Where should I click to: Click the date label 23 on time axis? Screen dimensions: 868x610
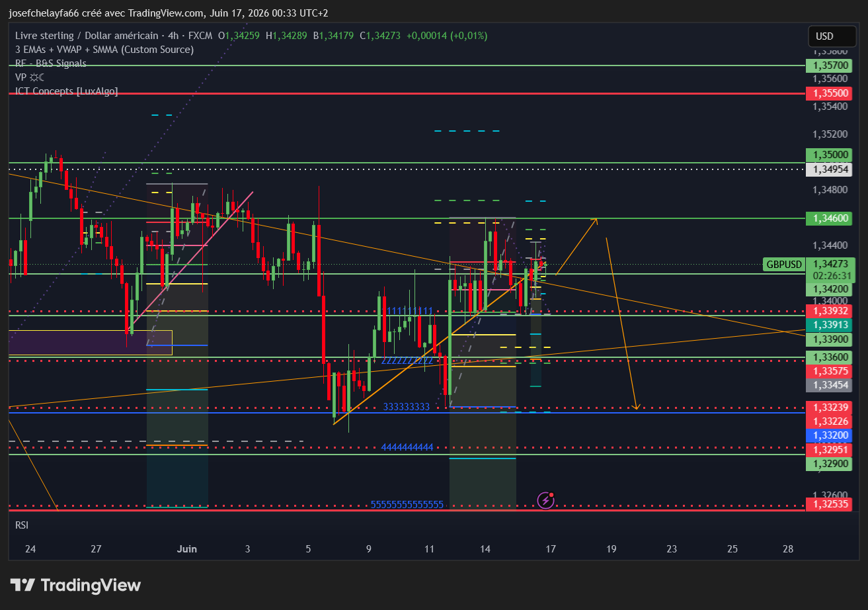click(x=672, y=548)
